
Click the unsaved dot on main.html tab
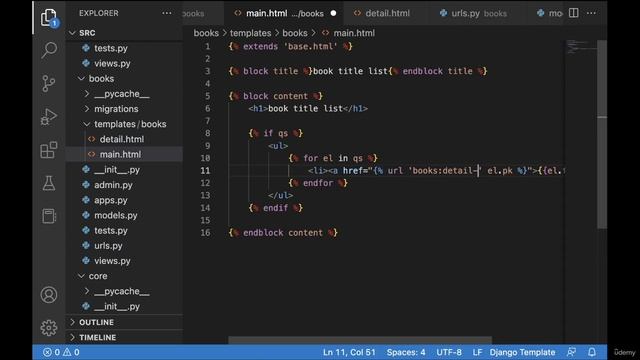point(333,13)
